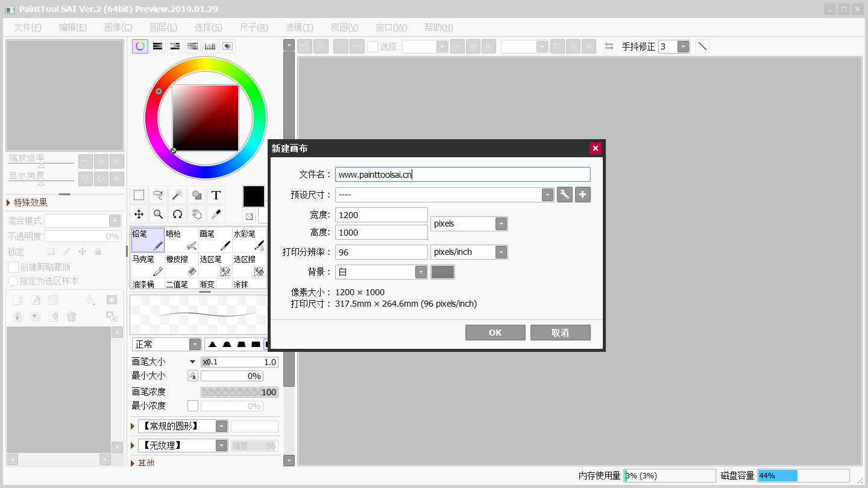Select the Text tool
This screenshot has width=868, height=488.
click(x=216, y=195)
